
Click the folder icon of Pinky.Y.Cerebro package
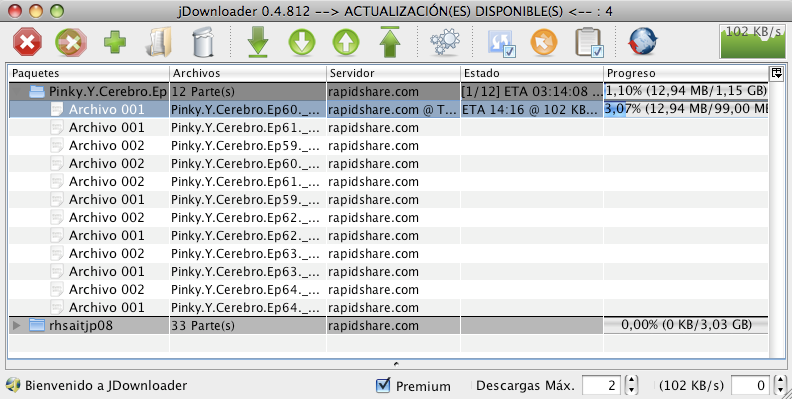[37, 91]
